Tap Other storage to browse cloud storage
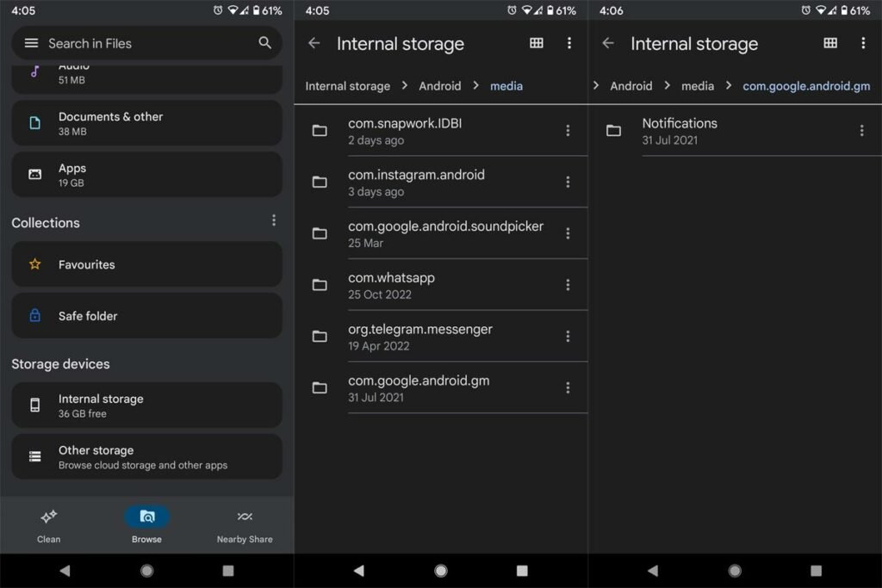Viewport: 882px width, 588px height. point(146,456)
